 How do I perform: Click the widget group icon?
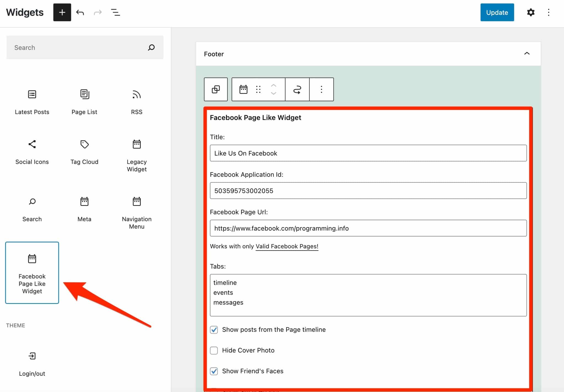click(x=216, y=89)
